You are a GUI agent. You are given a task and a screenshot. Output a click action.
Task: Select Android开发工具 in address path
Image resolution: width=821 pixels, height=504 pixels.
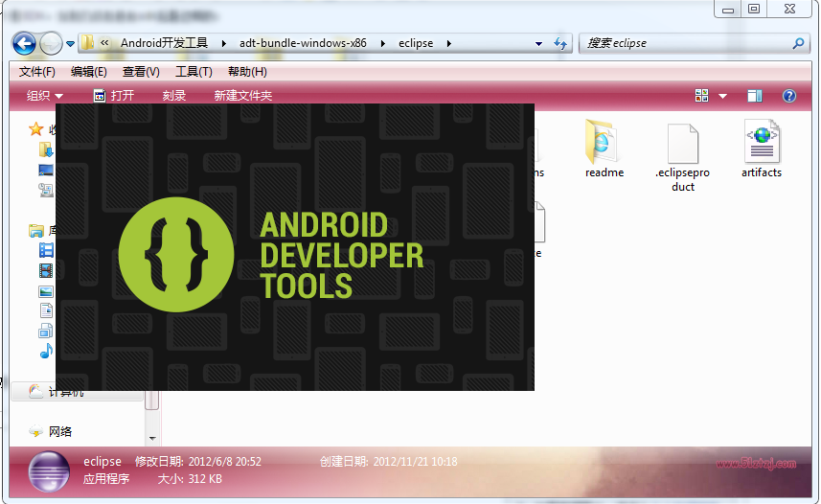pos(165,43)
